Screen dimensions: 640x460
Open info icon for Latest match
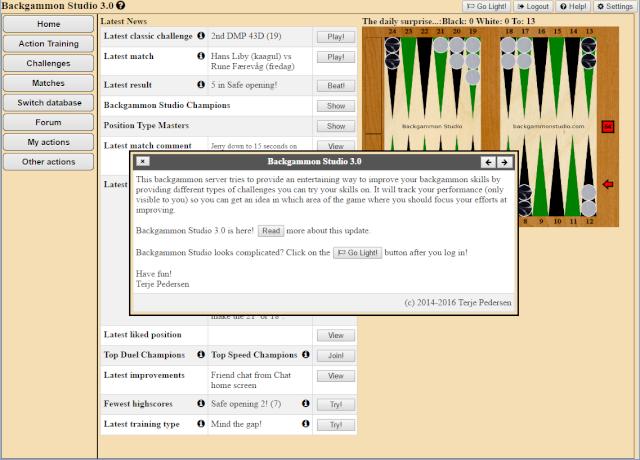(201, 56)
